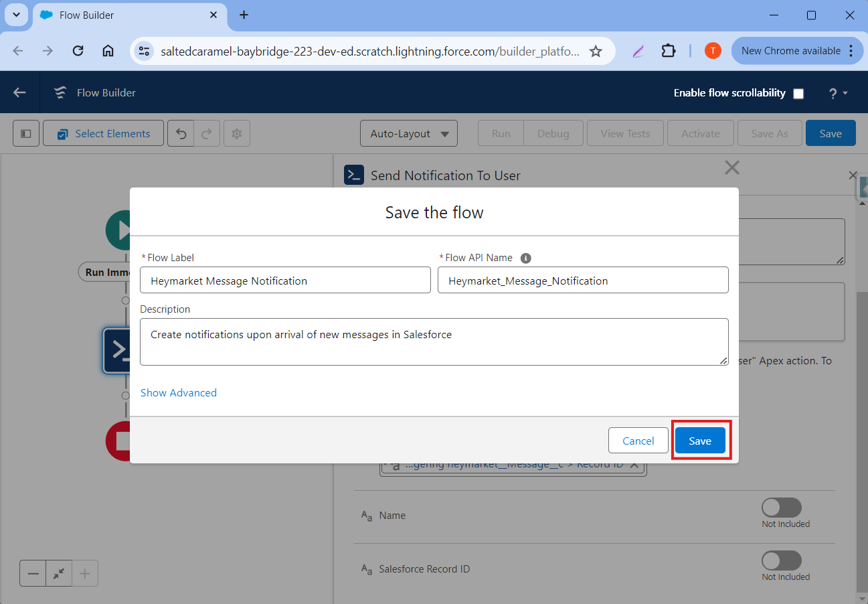Reload the current page
The width and height of the screenshot is (868, 604).
click(x=78, y=51)
